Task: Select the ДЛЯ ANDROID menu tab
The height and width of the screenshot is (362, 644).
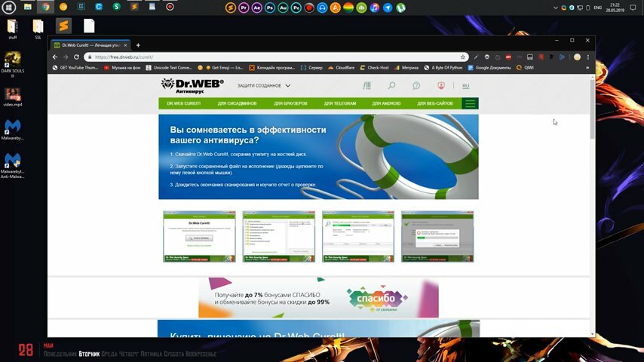Action: [386, 103]
